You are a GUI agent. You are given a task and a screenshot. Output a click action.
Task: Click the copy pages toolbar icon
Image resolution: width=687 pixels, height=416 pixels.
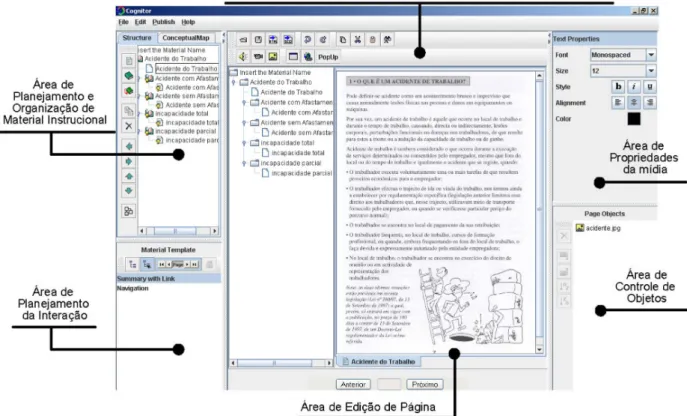point(343,40)
